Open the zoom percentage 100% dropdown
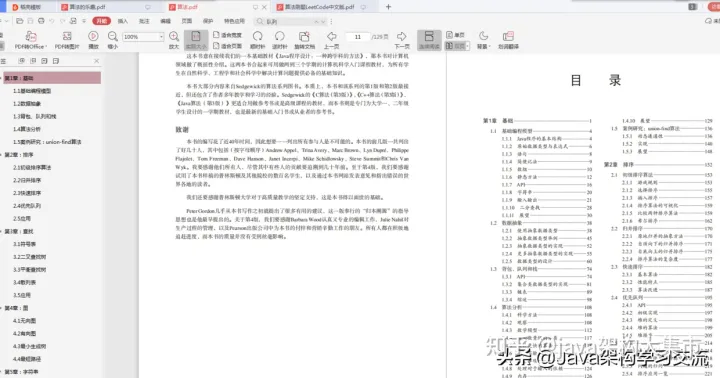720x378 pixels. coord(161,37)
